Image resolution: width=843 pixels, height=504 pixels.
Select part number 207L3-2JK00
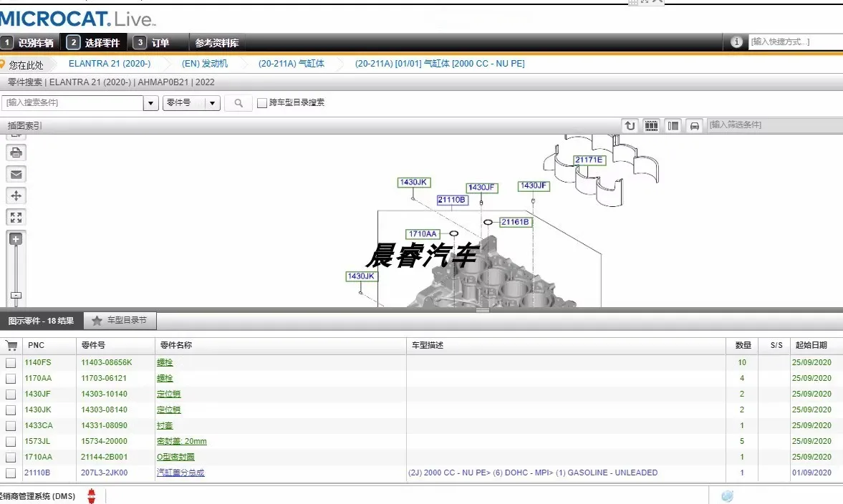[105, 472]
